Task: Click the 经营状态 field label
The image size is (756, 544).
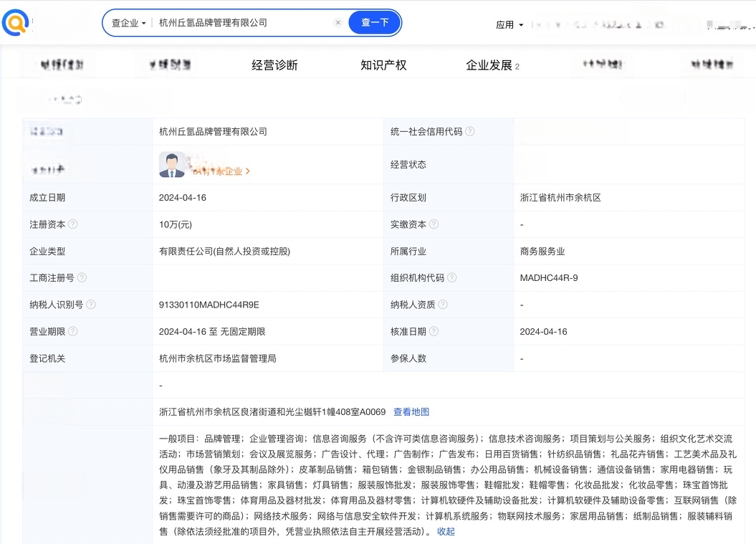Action: [x=408, y=164]
